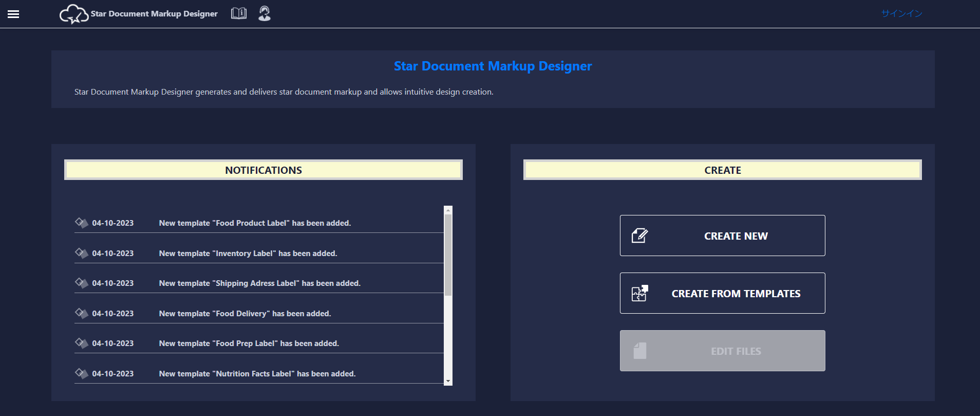This screenshot has width=980, height=416.
Task: Click the puzzle icon in Create From Templates
Action: click(x=639, y=294)
